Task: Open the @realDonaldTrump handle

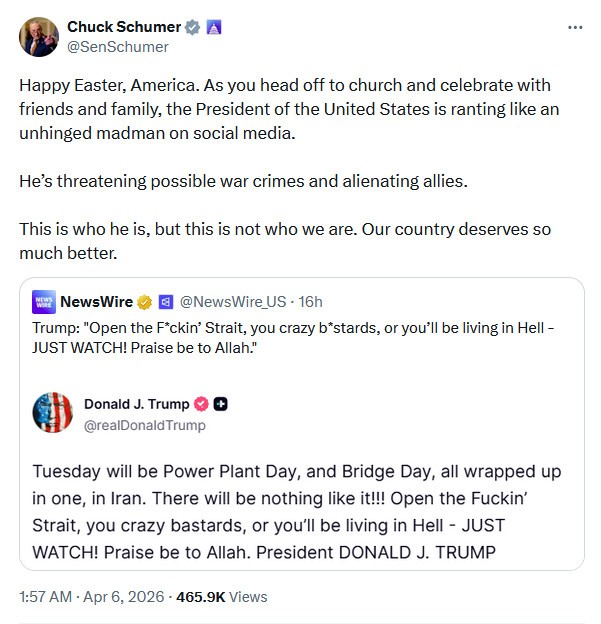Action: click(145, 425)
